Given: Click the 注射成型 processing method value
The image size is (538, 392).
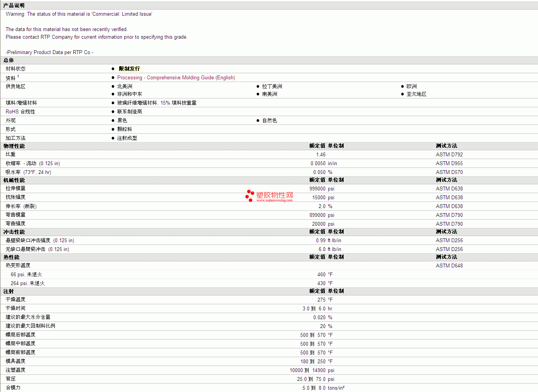Looking at the screenshot, I should pyautogui.click(x=127, y=138).
